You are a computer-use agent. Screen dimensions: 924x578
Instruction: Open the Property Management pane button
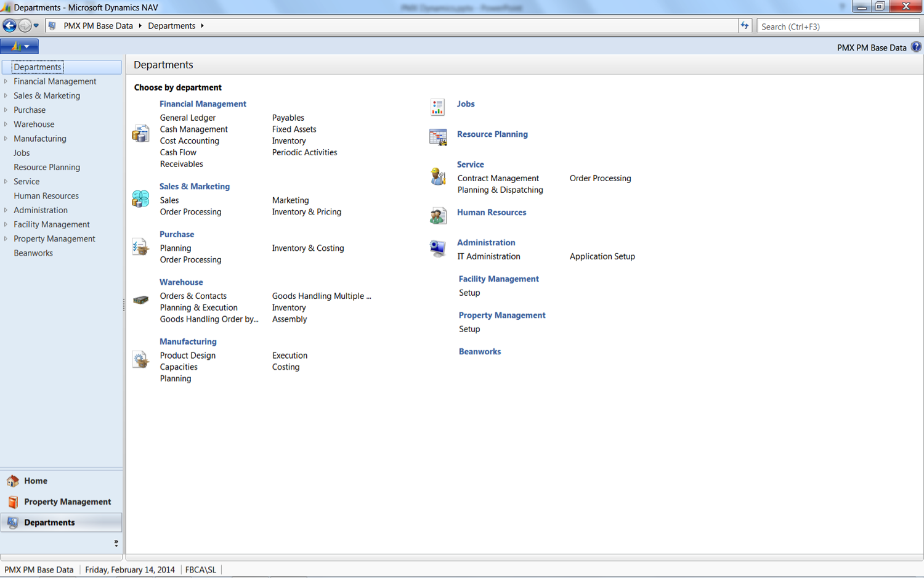(61, 502)
